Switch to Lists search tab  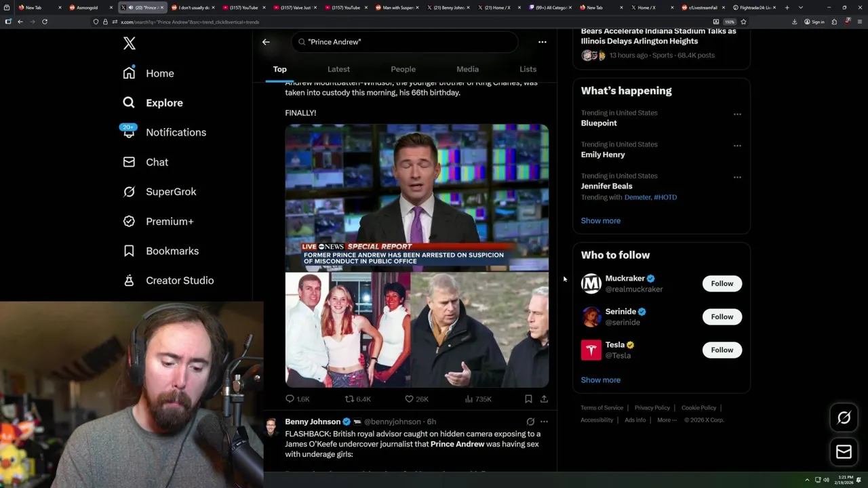pyautogui.click(x=528, y=69)
